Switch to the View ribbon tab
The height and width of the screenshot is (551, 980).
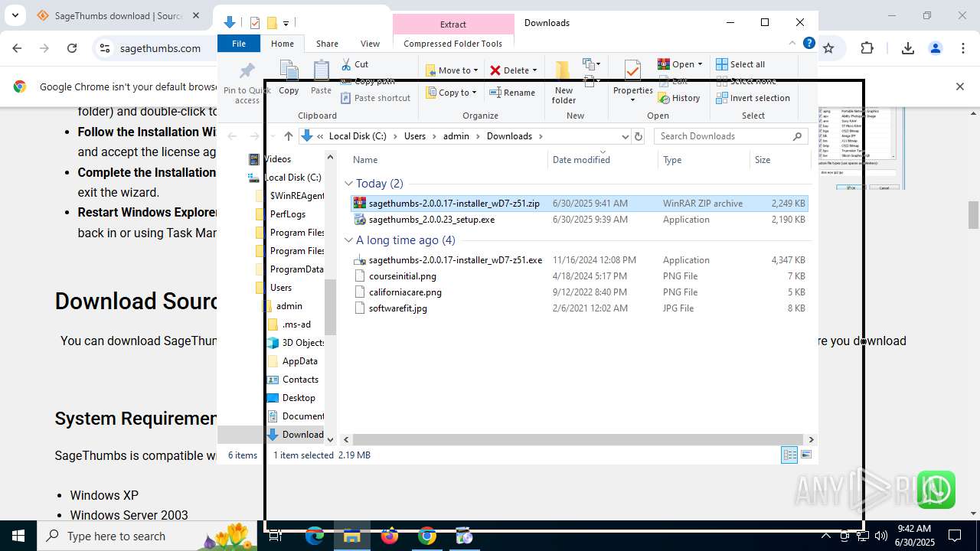point(370,44)
